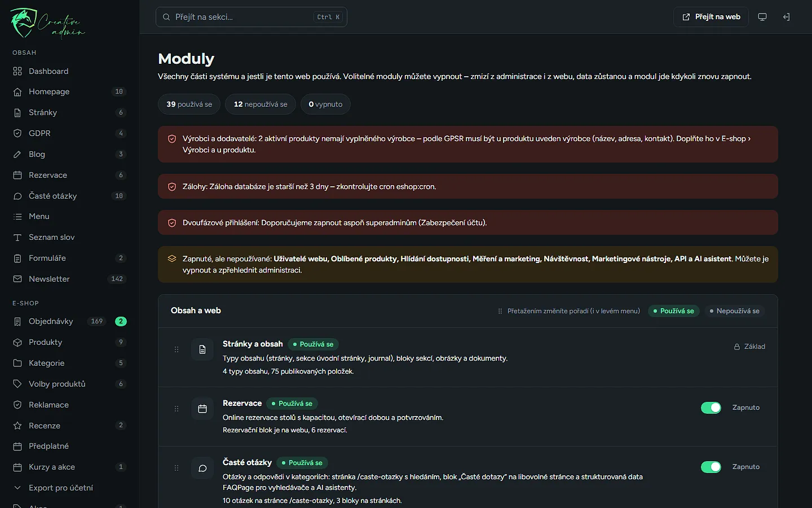Screen dimensions: 812x508
Task: Click the Kategorie folder icon in sidebar
Action: point(17,363)
